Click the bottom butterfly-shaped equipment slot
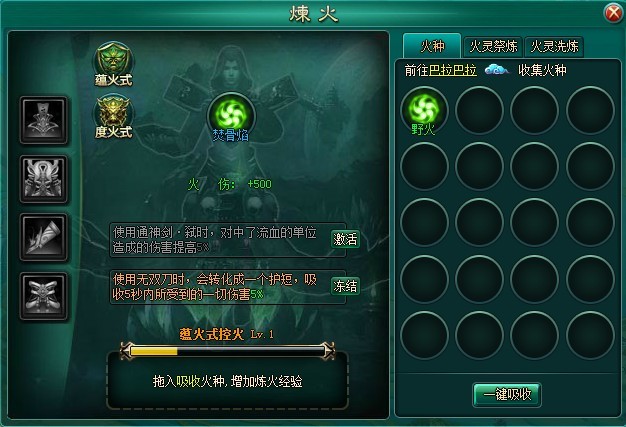The image size is (626, 427). point(44,296)
